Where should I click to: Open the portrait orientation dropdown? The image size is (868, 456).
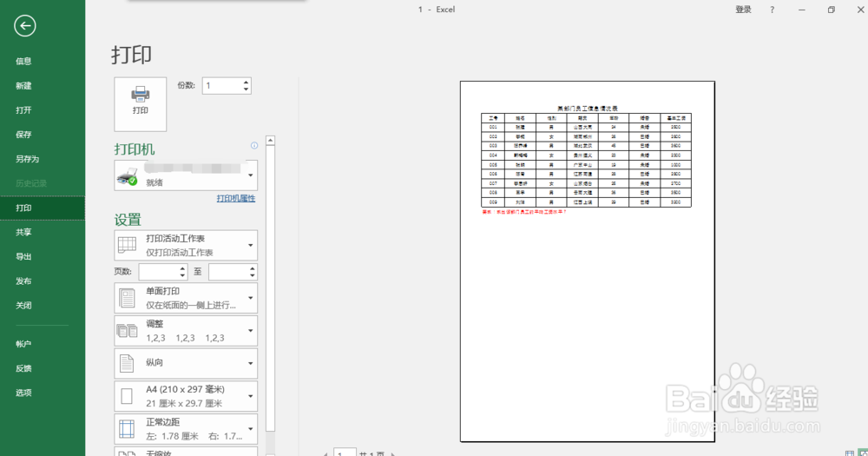tap(186, 363)
